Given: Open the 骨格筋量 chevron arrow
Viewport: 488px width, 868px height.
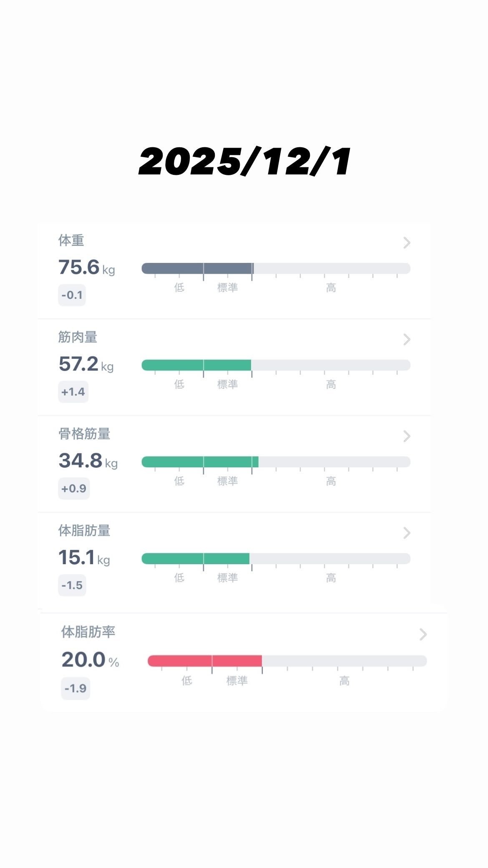Looking at the screenshot, I should tap(407, 437).
